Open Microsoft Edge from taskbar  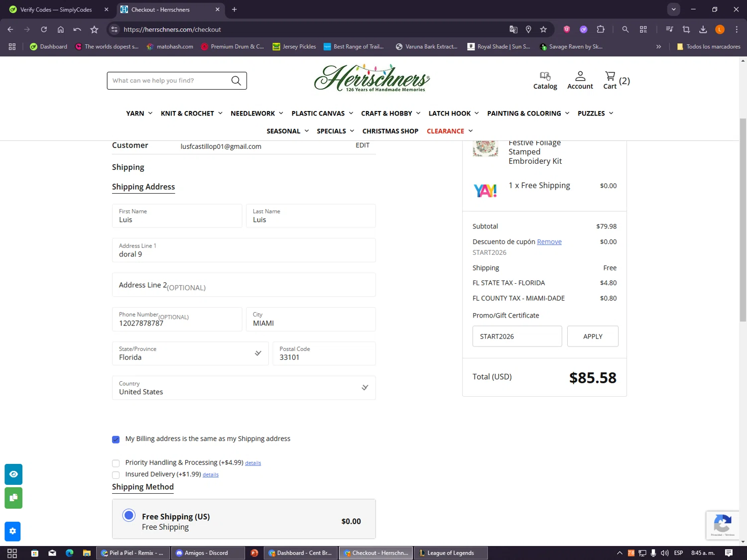coord(69,553)
